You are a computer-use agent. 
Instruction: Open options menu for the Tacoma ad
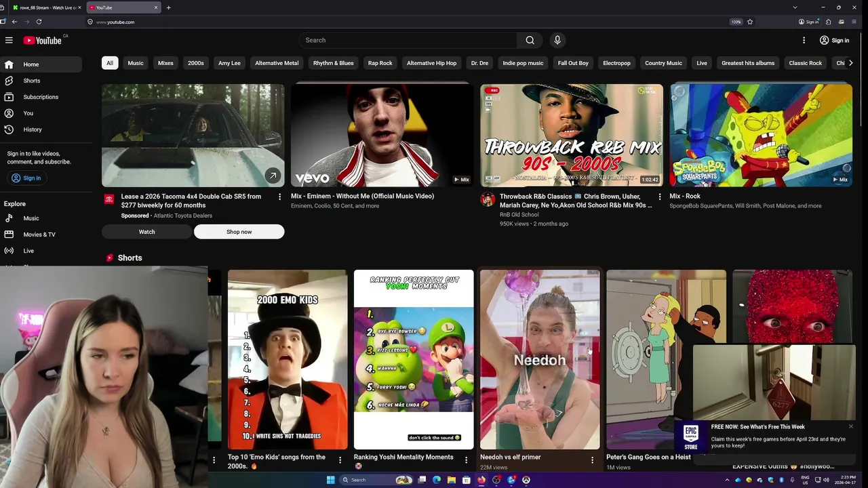279,197
